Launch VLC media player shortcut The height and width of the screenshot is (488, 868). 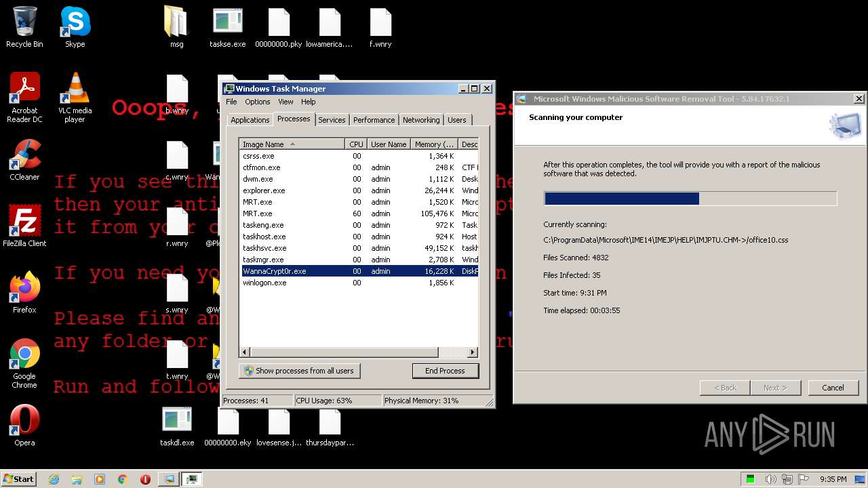tap(75, 98)
